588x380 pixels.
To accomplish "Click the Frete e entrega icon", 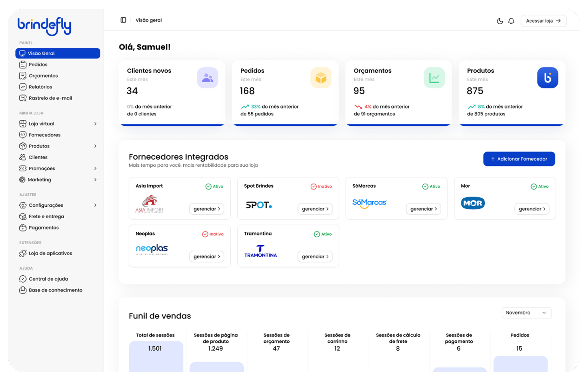I will 23,217.
